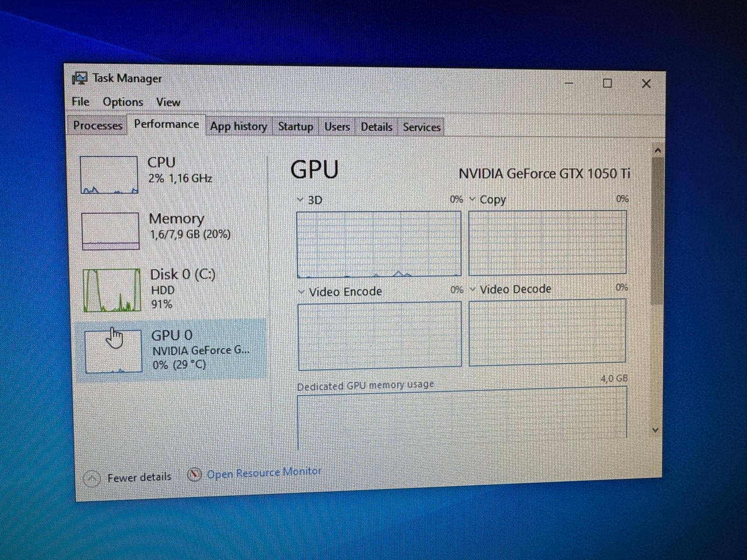Select the Memory performance entry

click(171, 231)
